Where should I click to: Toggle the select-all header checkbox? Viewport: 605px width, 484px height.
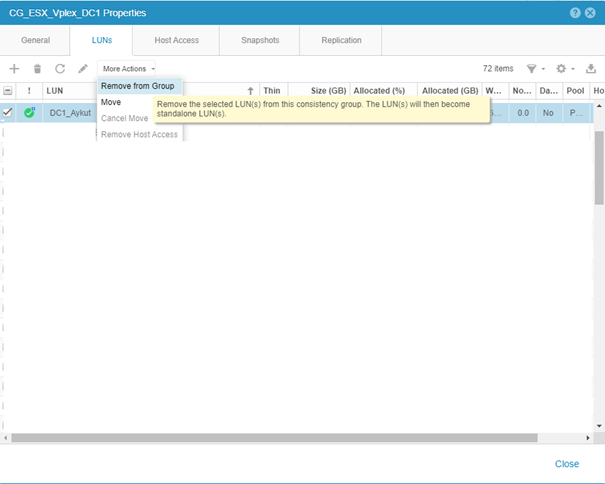coord(7,91)
